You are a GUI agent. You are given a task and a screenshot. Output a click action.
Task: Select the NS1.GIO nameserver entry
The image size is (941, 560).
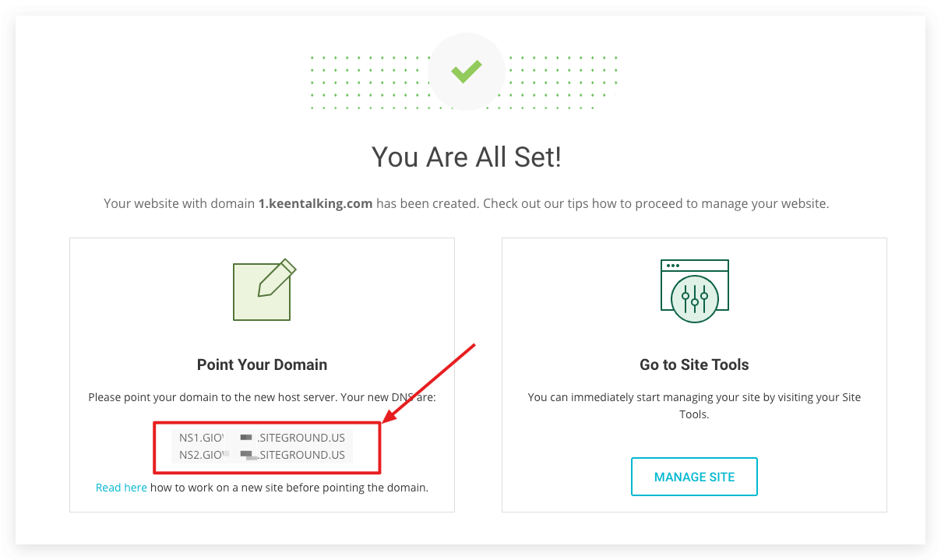coord(262,438)
